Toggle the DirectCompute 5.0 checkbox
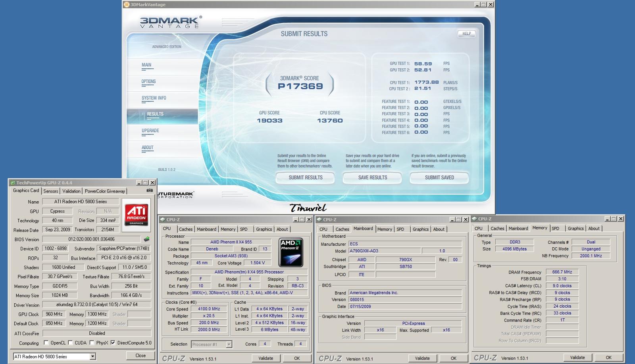The height and width of the screenshot is (364, 635). 113,343
